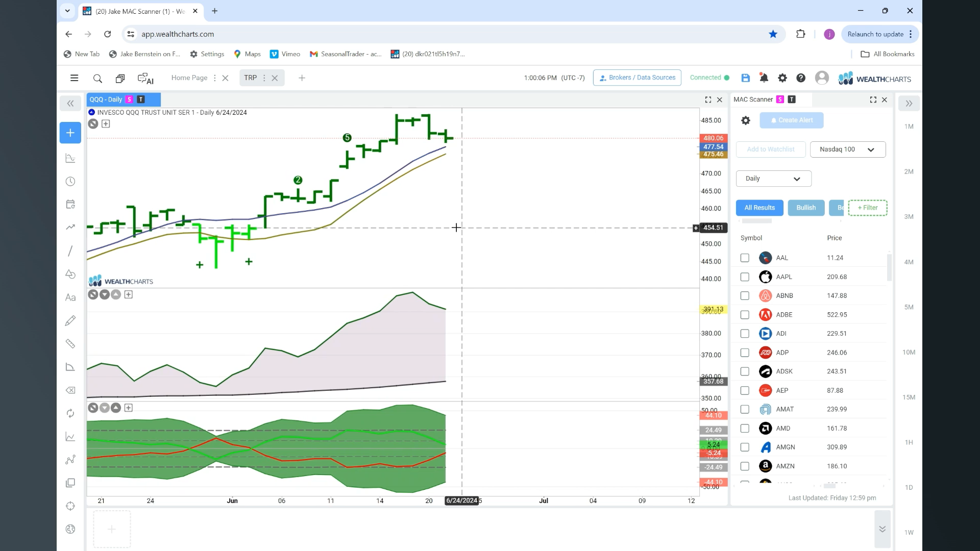
Task: Select the text annotation Aa tool
Action: click(70, 297)
